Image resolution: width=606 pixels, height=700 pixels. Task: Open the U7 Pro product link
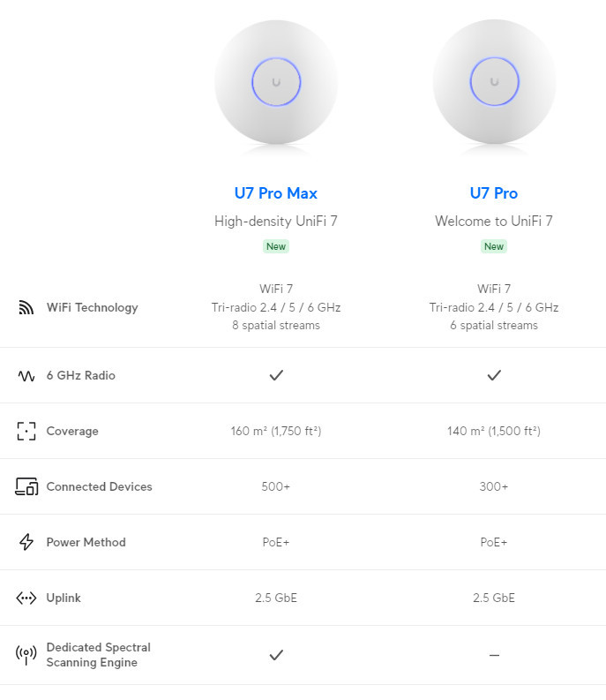[494, 193]
